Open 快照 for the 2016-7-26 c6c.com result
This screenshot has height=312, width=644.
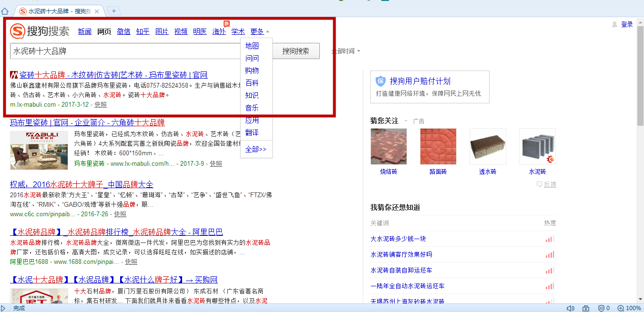click(120, 214)
